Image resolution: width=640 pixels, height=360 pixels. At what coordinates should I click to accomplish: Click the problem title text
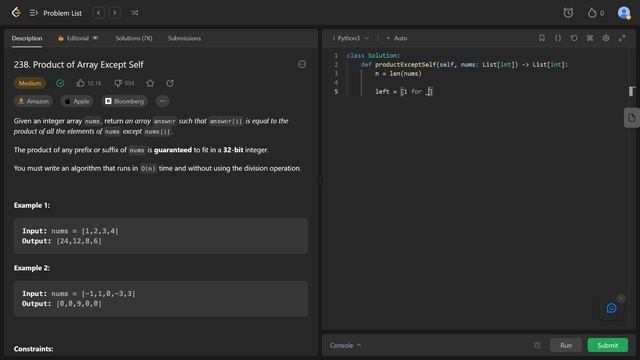[79, 64]
